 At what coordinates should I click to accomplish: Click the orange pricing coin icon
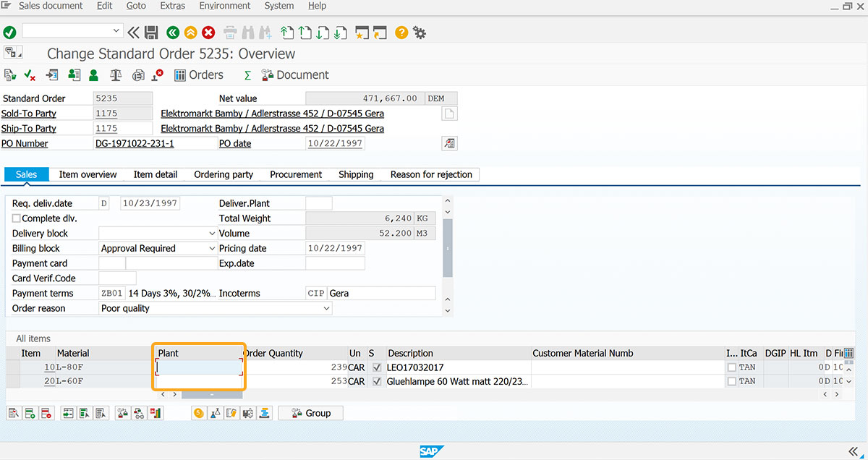click(198, 413)
